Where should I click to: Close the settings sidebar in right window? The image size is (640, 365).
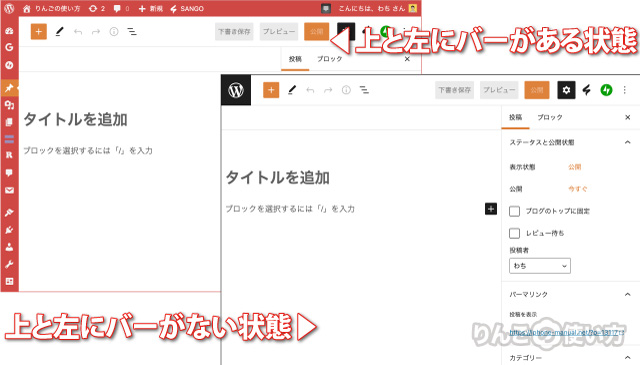coord(628,118)
